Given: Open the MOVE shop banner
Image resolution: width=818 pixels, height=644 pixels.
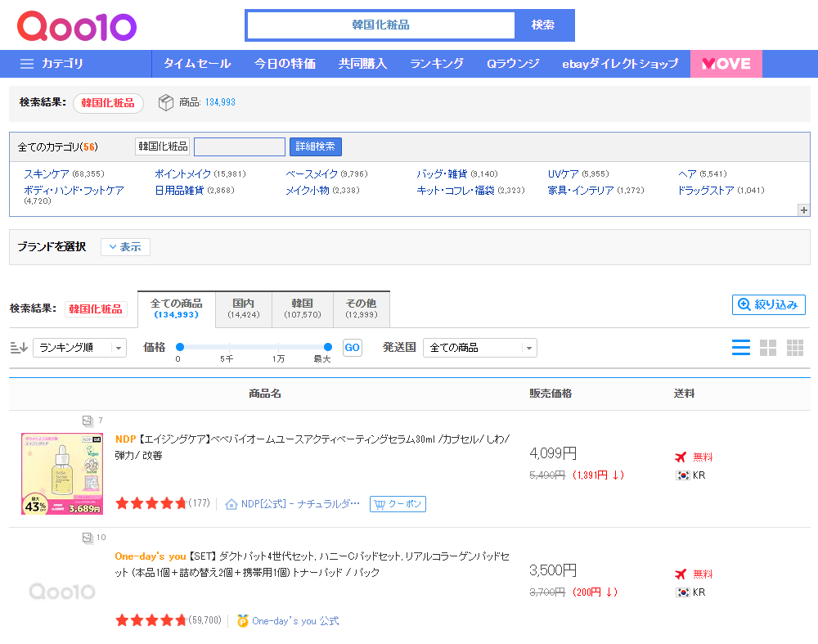Looking at the screenshot, I should pos(726,64).
